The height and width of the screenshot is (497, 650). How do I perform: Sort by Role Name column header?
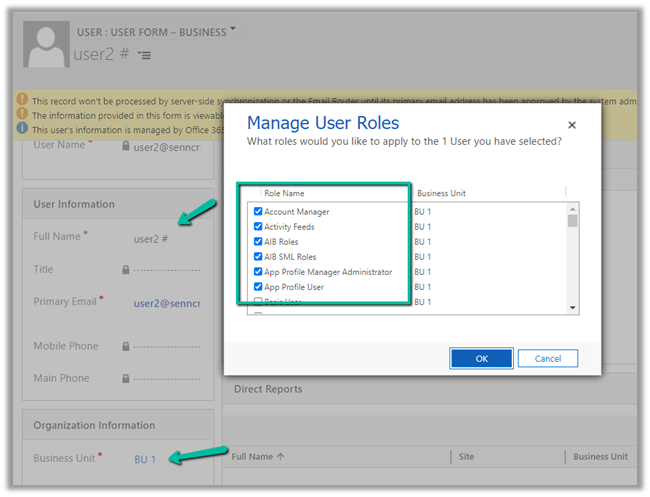285,193
